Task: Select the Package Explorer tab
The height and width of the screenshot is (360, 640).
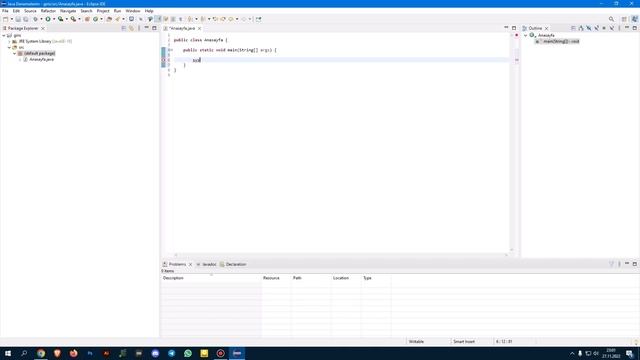Action: click(23, 29)
